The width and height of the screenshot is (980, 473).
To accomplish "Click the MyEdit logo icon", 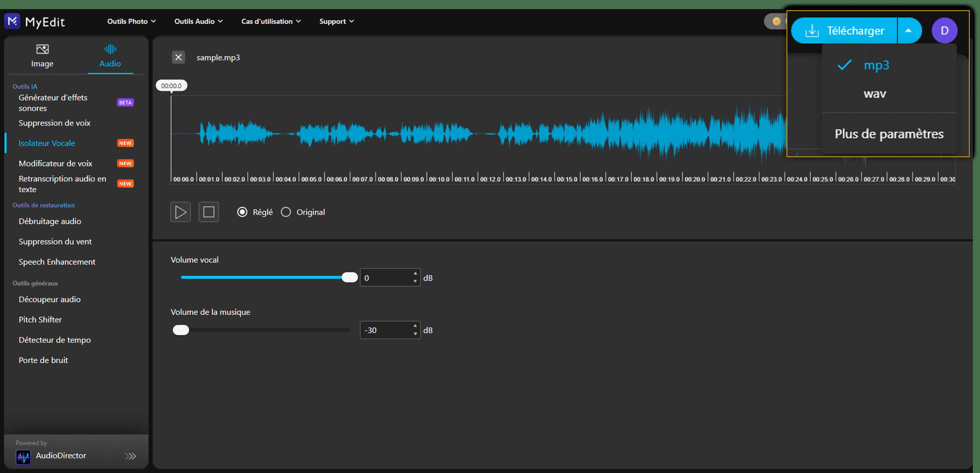I will pyautogui.click(x=12, y=21).
